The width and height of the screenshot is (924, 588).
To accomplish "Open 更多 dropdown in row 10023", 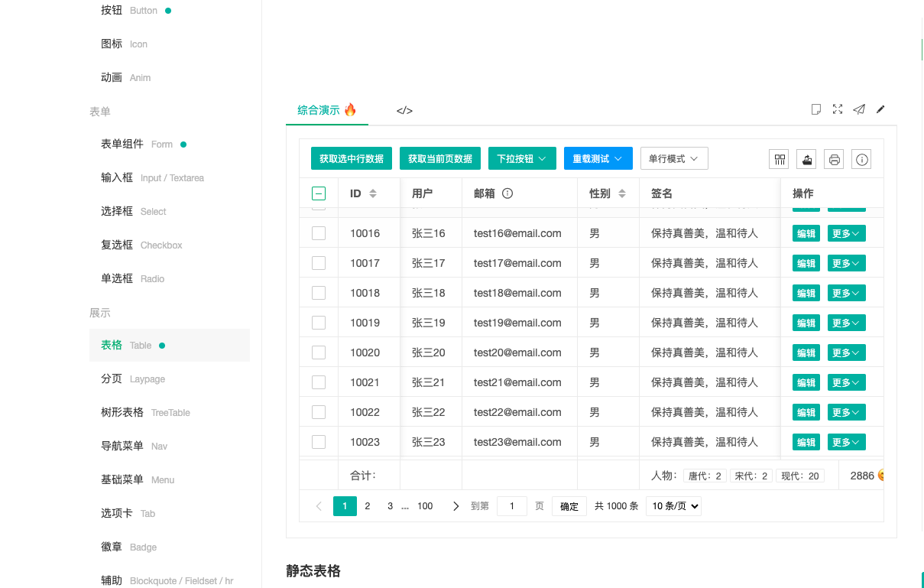I will 847,442.
